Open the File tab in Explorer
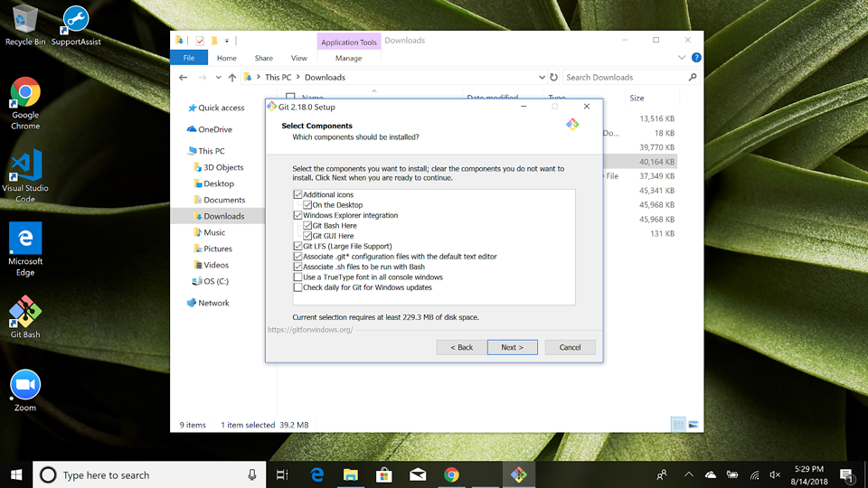This screenshot has width=868, height=488. [189, 58]
